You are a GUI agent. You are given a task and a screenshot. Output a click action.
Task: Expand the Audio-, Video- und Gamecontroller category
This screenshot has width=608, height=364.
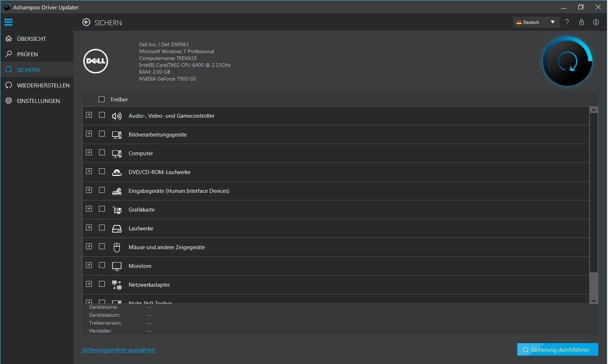pyautogui.click(x=89, y=115)
